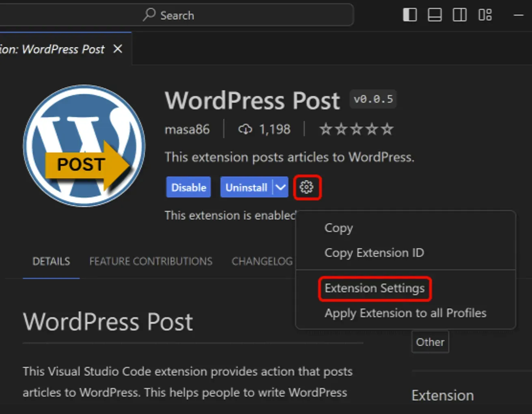Click the Other category tag
The image size is (532, 414).
[x=430, y=342]
